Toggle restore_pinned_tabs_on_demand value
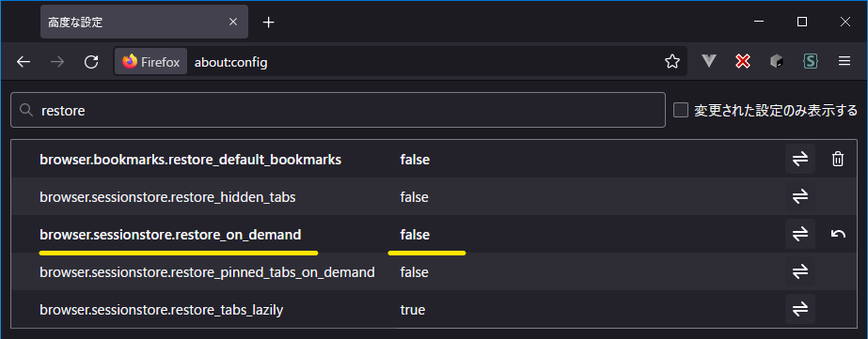Screen dimensions: 868x339 800,272
